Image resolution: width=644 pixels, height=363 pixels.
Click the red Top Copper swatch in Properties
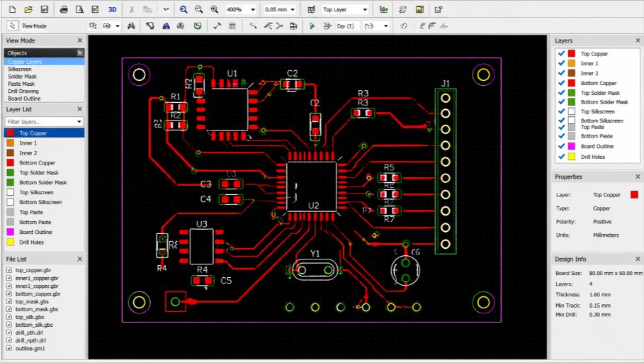[634, 194]
